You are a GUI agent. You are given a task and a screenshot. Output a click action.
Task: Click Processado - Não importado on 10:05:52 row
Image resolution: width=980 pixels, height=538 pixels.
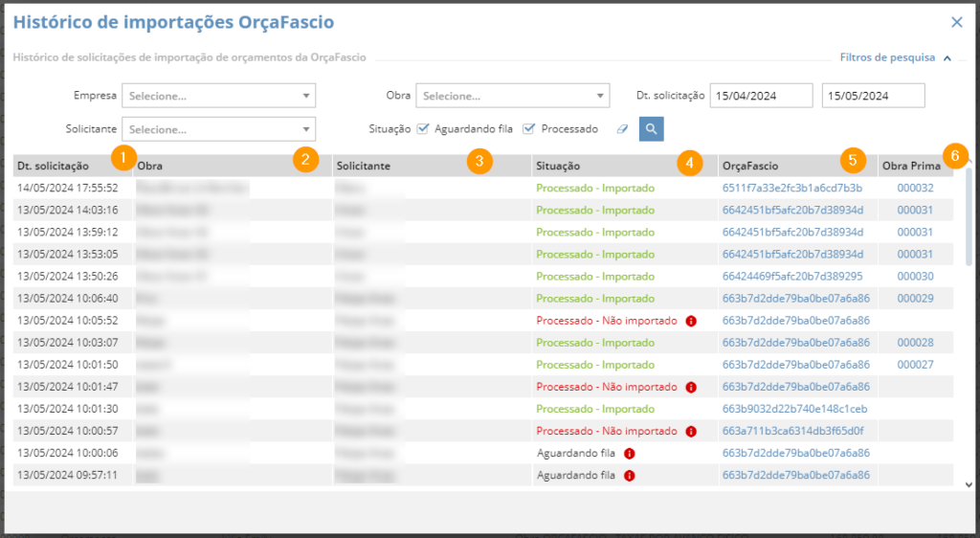606,321
